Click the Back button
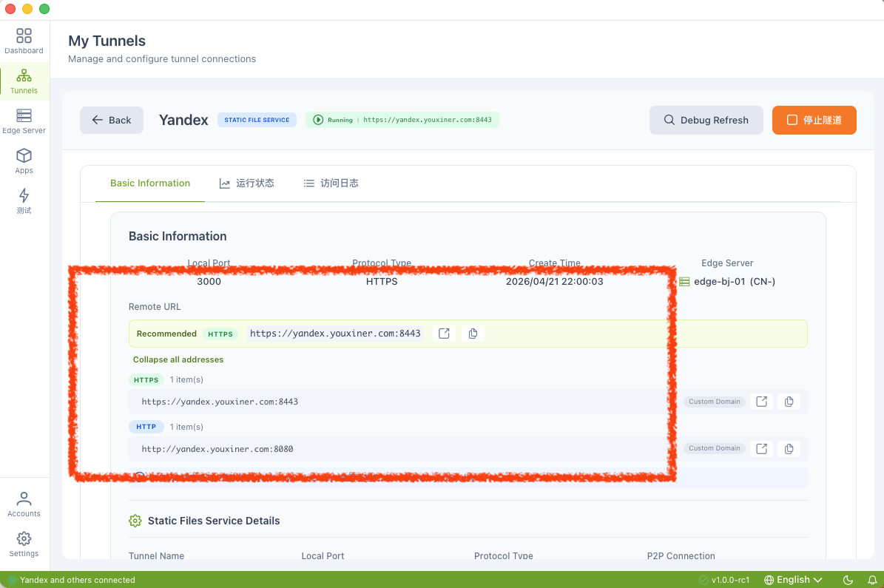The height and width of the screenshot is (588, 884). 112,120
